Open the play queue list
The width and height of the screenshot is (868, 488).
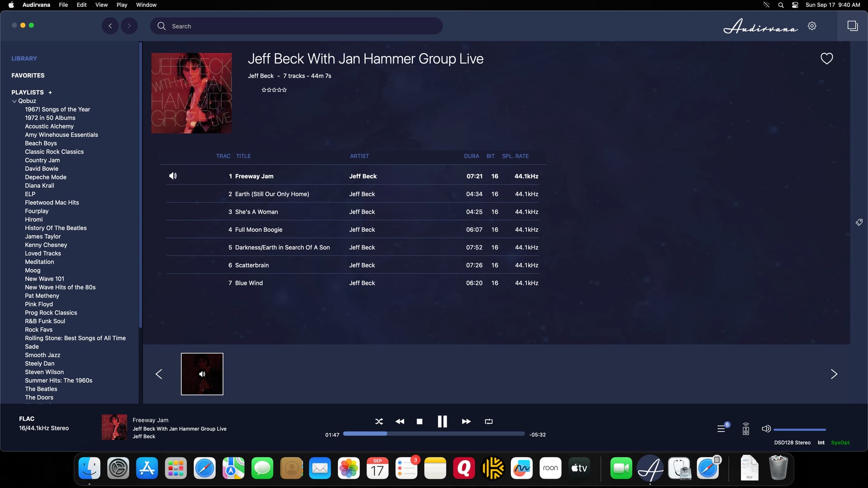tap(721, 428)
